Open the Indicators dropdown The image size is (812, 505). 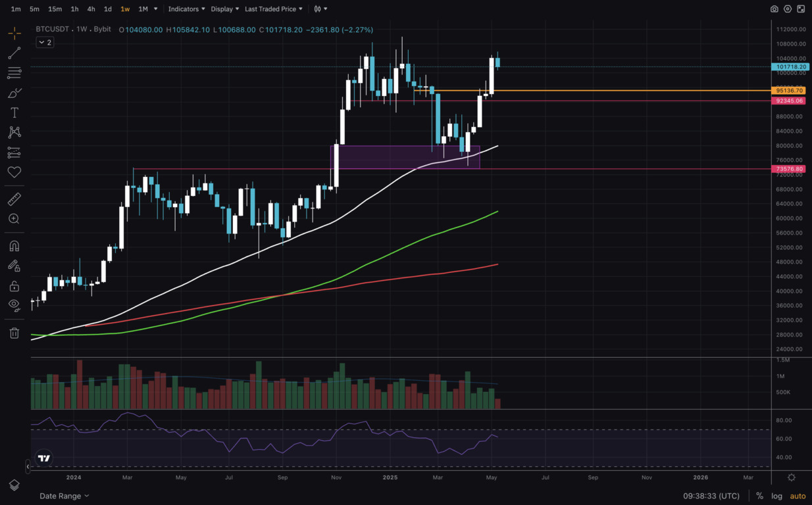coord(186,9)
